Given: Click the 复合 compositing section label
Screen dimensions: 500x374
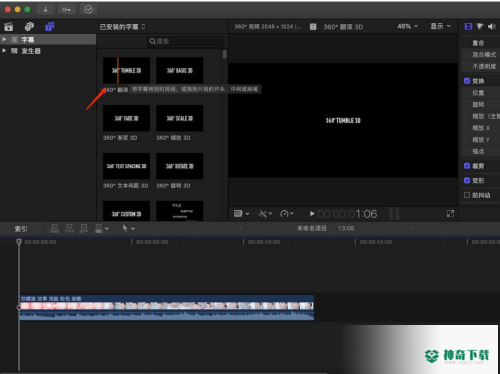Looking at the screenshot, I should point(478,43).
